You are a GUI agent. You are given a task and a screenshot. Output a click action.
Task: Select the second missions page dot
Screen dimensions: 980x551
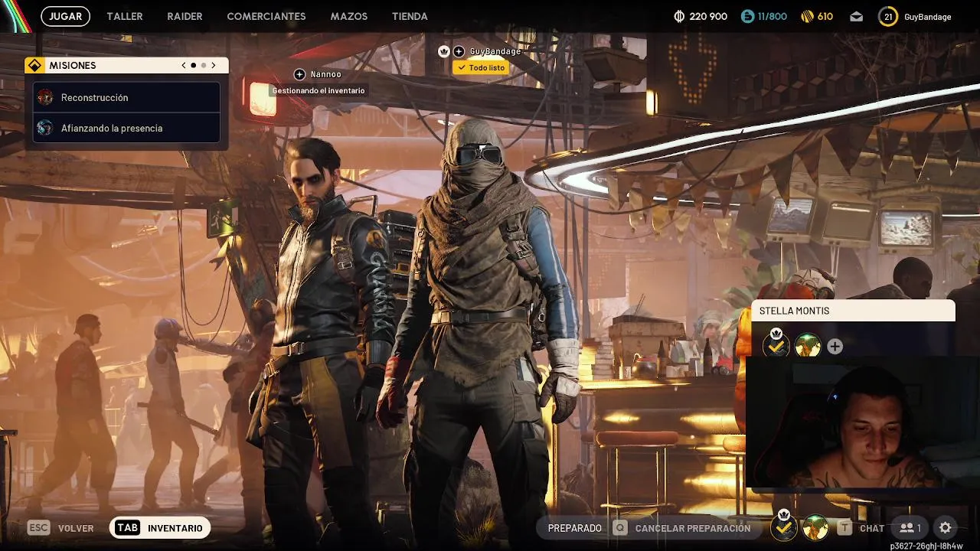(x=204, y=66)
